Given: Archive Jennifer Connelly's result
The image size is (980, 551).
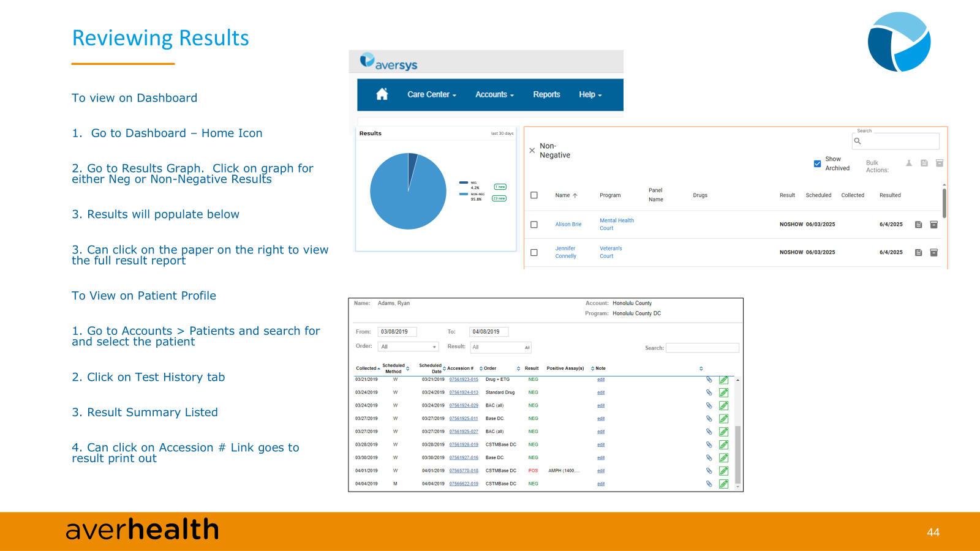Looking at the screenshot, I should pyautogui.click(x=934, y=252).
